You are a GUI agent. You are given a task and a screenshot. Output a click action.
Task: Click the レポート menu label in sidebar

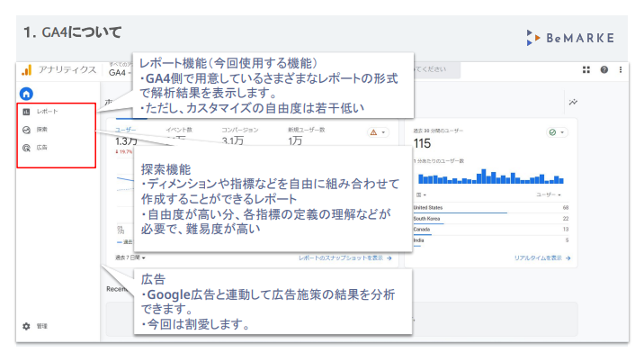pos(48,112)
